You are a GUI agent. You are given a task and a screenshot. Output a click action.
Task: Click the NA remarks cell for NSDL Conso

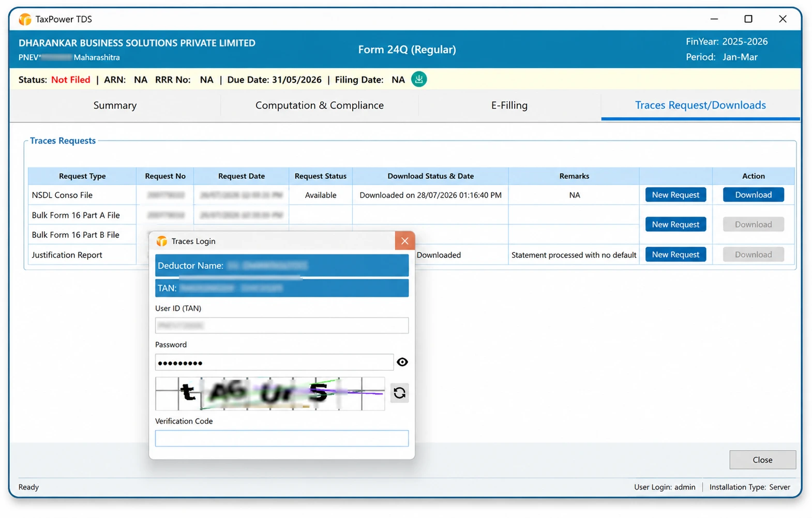574,195
